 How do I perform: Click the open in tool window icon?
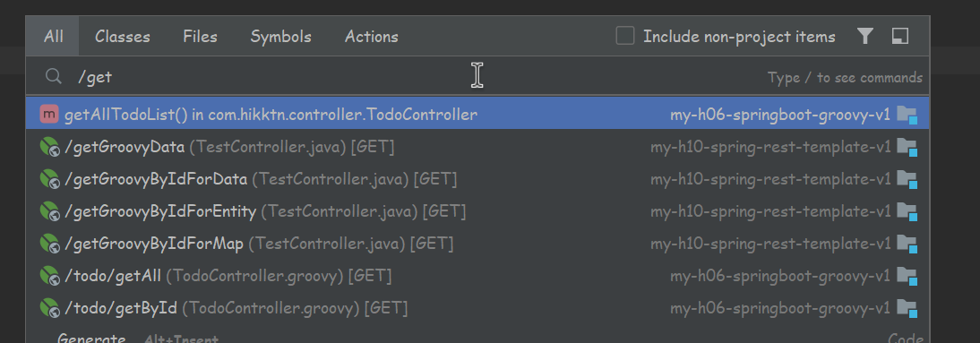coord(900,36)
